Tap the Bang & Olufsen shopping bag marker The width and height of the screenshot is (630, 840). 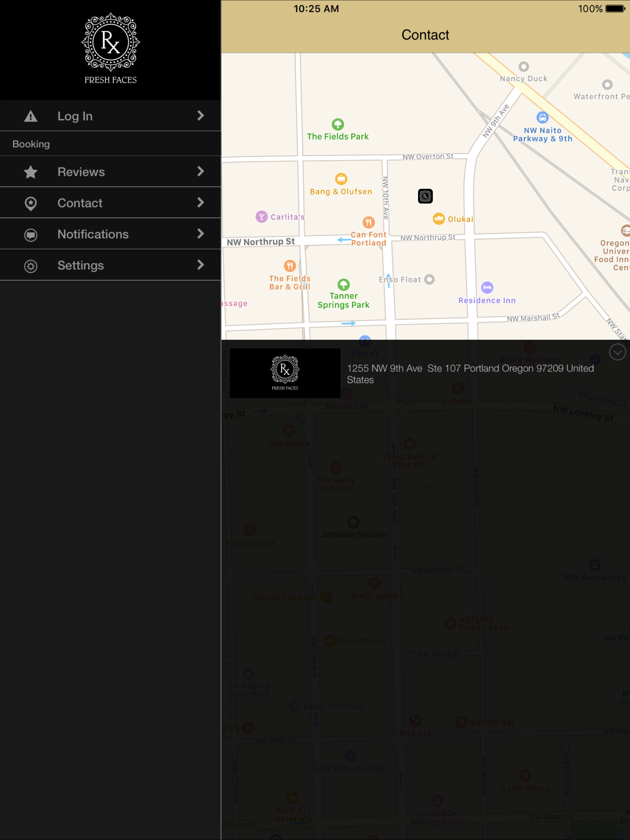pos(341,178)
